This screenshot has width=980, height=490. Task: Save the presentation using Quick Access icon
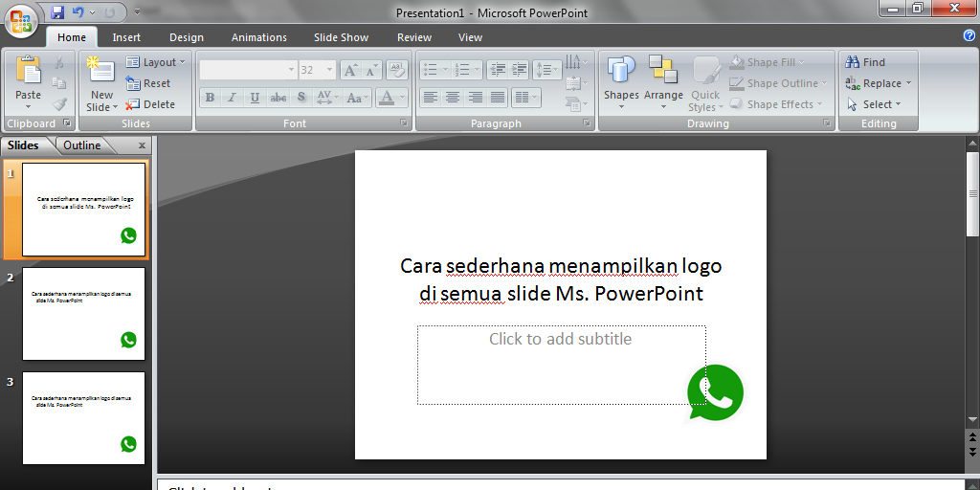click(x=57, y=12)
